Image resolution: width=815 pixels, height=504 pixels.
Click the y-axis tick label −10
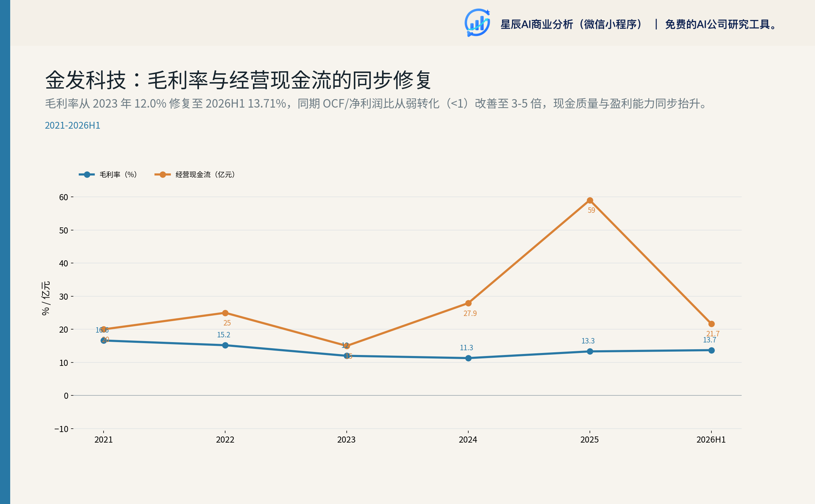(61, 429)
